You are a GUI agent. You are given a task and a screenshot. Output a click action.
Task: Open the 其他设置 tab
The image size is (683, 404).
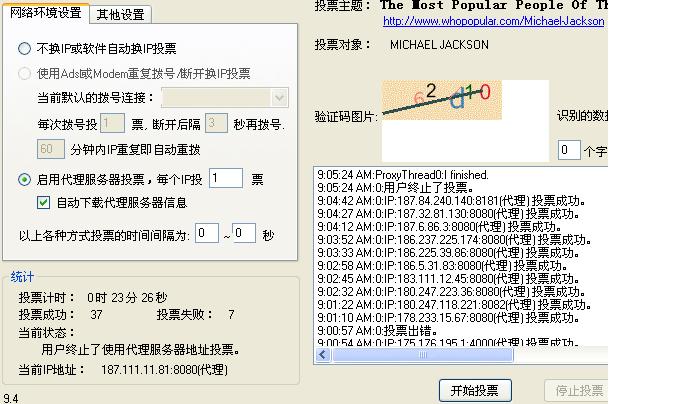(x=120, y=14)
